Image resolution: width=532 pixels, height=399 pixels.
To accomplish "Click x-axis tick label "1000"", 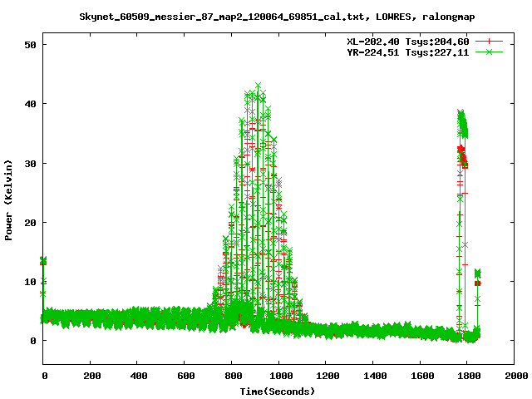I will click(281, 376).
